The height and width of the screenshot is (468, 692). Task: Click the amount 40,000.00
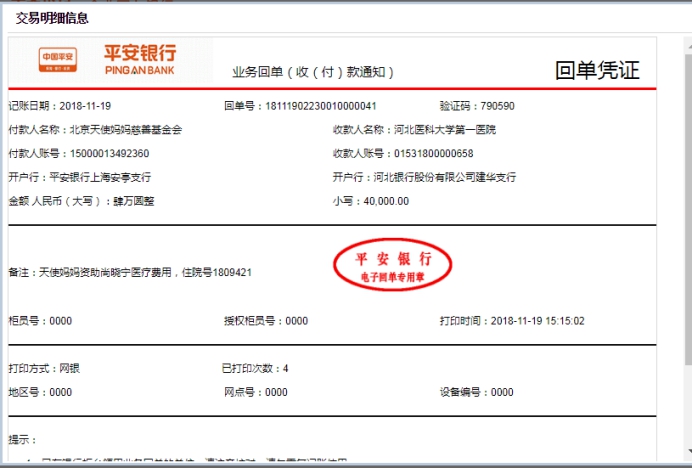click(386, 201)
